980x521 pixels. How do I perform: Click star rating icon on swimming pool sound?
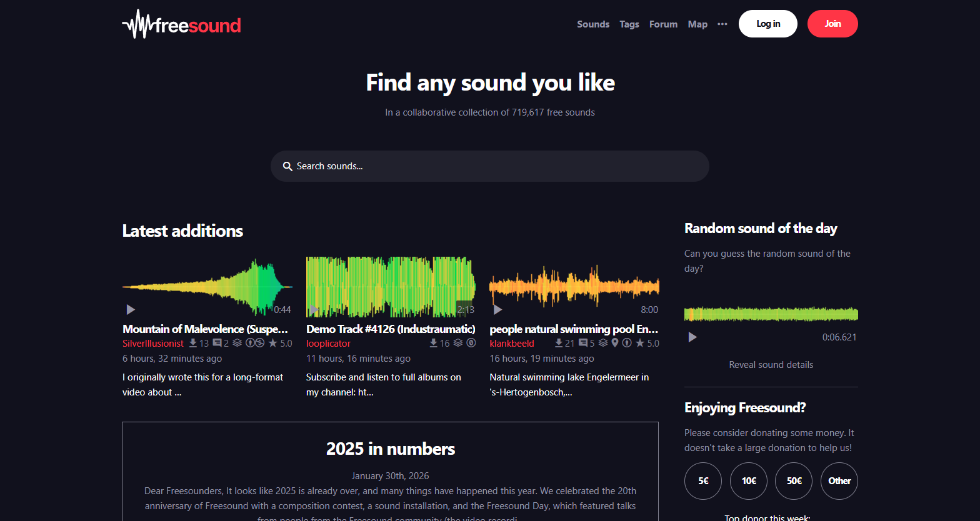click(640, 343)
